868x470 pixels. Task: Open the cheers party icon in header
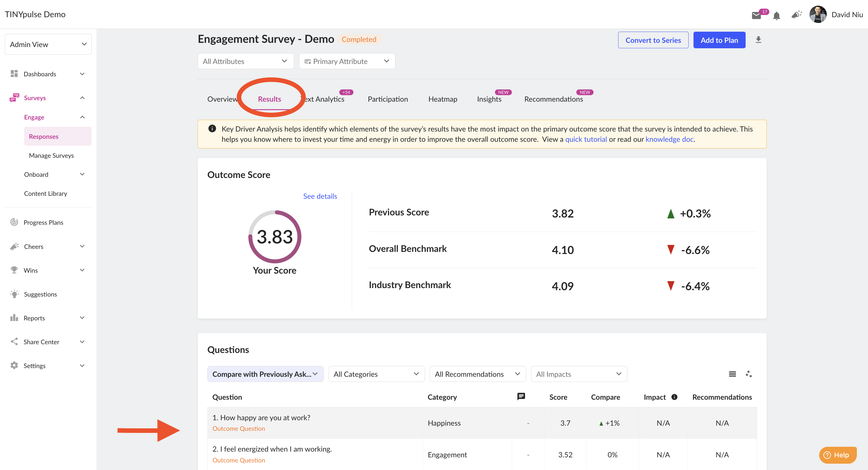[797, 14]
